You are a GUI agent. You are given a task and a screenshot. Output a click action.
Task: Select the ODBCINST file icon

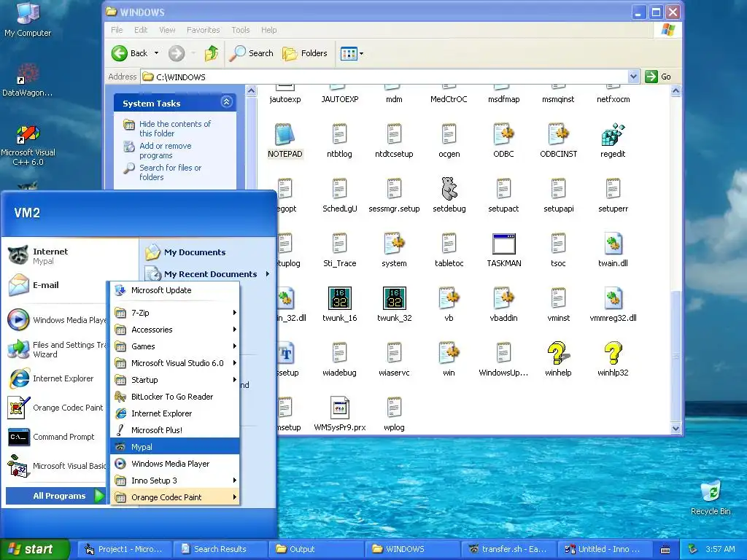558,135
